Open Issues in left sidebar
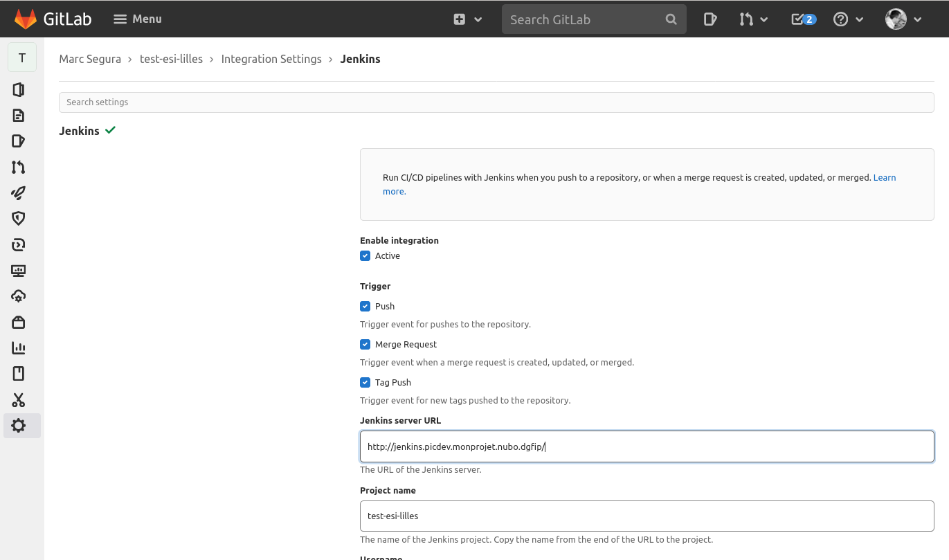Viewport: 949px width, 560px height. tap(19, 141)
